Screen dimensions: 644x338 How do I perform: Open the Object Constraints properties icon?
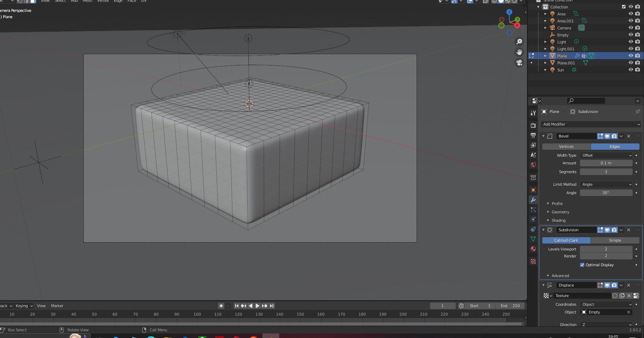(533, 229)
